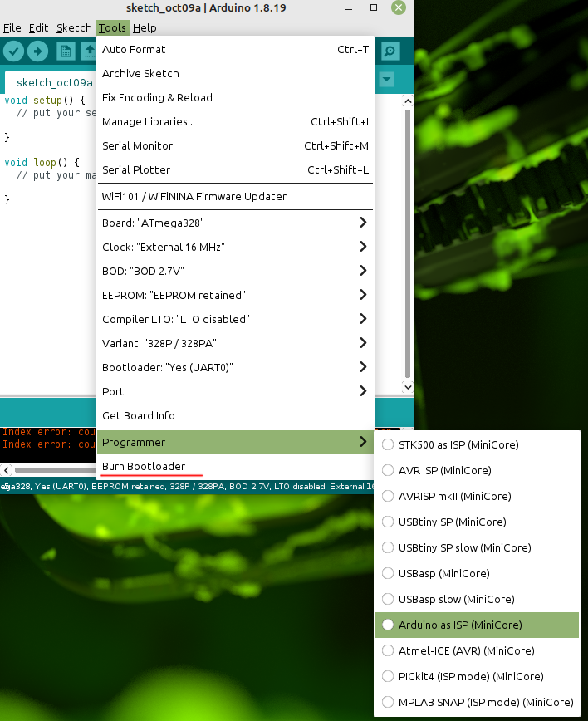Select USBtinyISP (MiniCore) programmer
Image resolution: width=588 pixels, height=721 pixels.
(477, 522)
